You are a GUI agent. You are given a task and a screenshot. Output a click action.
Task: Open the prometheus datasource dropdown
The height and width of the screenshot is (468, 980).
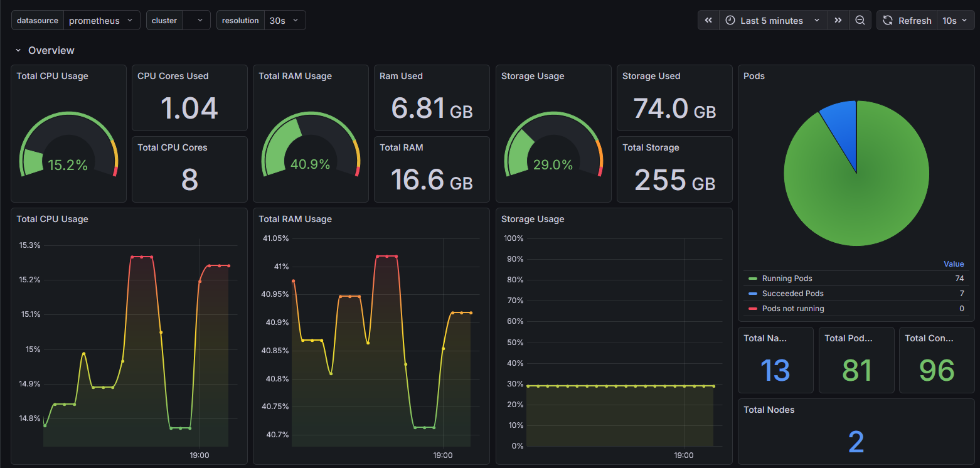coord(102,20)
